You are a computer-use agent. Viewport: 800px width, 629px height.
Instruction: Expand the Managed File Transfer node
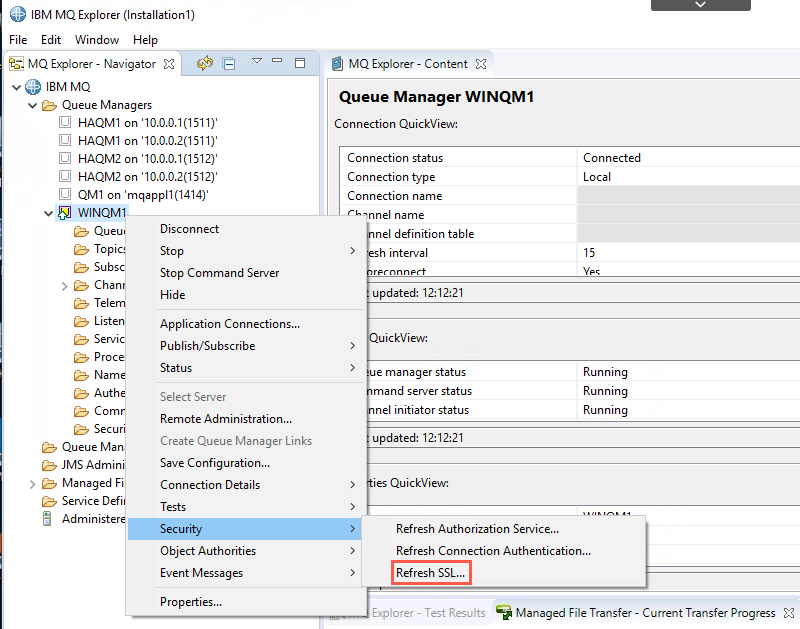tap(33, 484)
